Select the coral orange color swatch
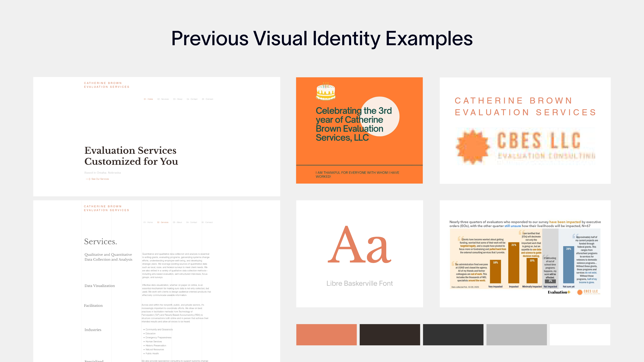This screenshot has width=644, height=362. pyautogui.click(x=327, y=335)
